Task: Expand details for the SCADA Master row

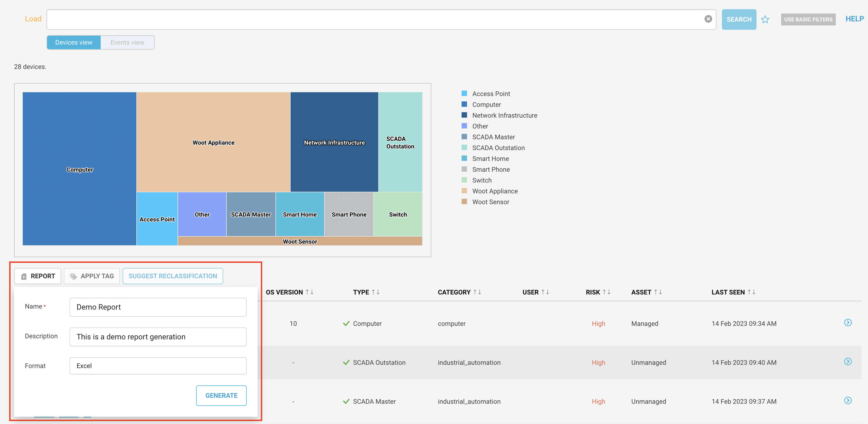Action: [848, 401]
